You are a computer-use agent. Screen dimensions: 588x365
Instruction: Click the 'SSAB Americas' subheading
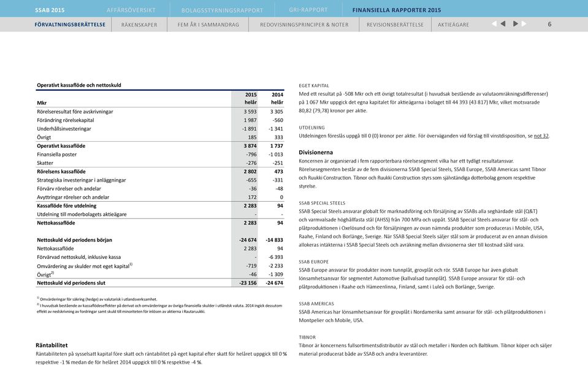(316, 304)
